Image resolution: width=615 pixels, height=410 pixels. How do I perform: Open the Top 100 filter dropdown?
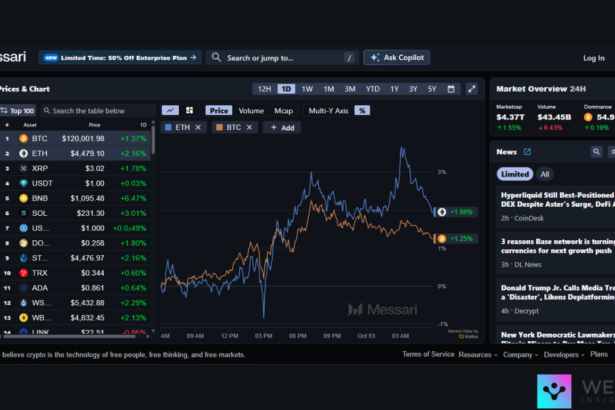(18, 111)
